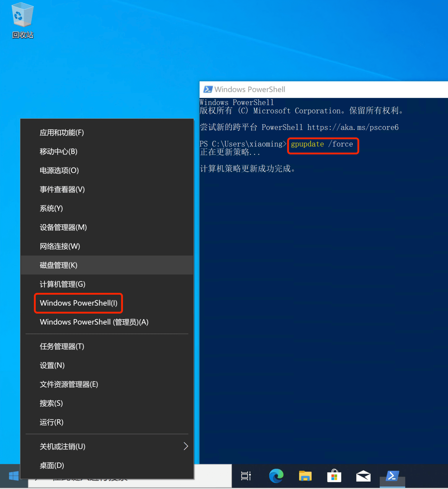The image size is (448, 489).
Task: Open 文件资源管理器(E)
Action: click(107, 384)
